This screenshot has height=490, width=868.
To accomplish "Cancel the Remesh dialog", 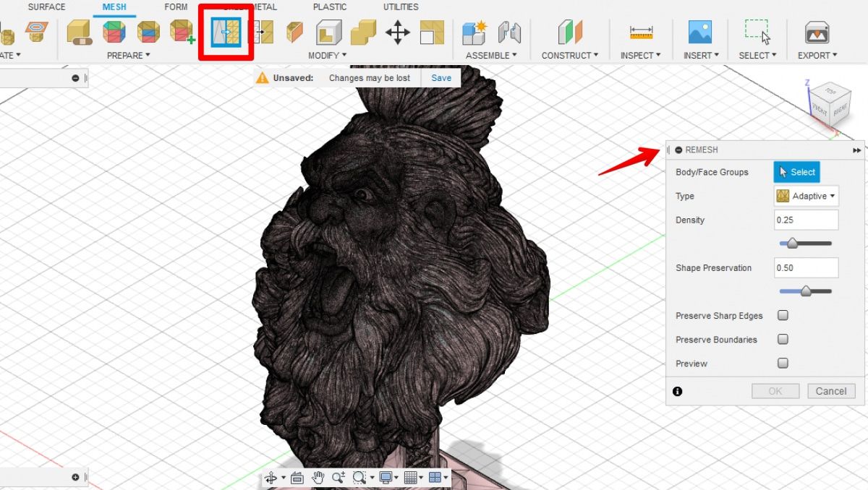I will point(830,391).
